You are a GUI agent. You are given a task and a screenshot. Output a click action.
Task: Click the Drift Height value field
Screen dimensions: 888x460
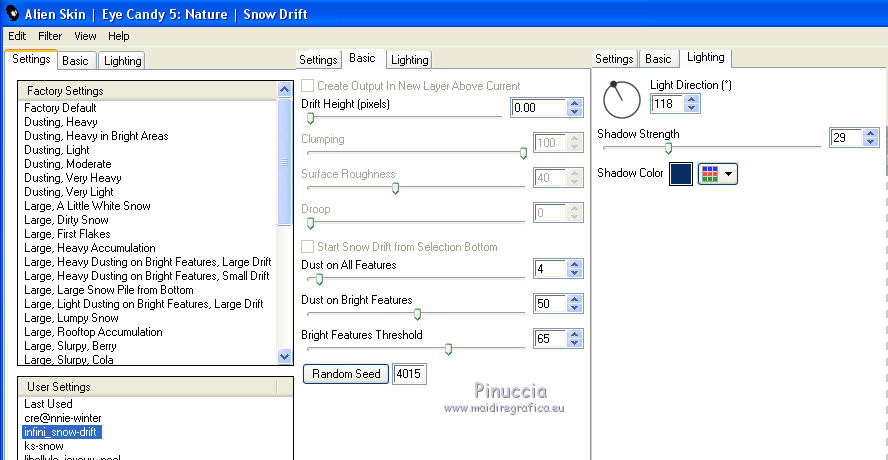pyautogui.click(x=538, y=108)
